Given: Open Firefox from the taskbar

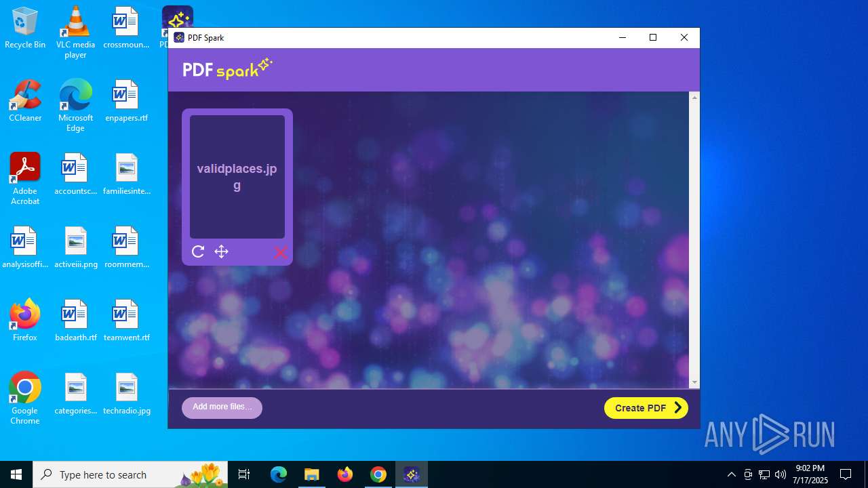Looking at the screenshot, I should coord(345,474).
